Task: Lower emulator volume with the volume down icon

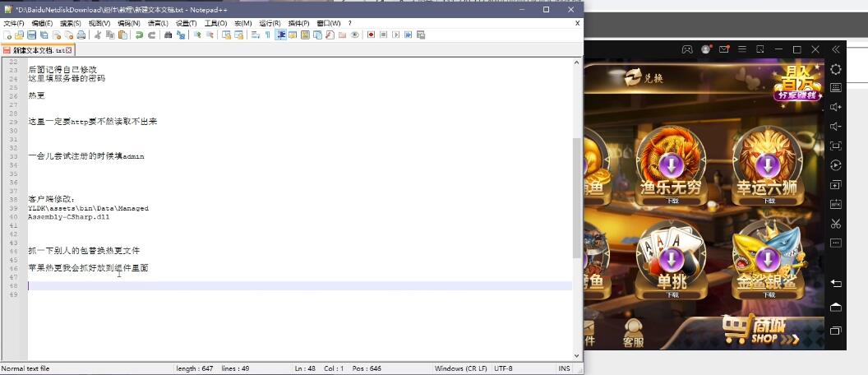Action: click(836, 127)
